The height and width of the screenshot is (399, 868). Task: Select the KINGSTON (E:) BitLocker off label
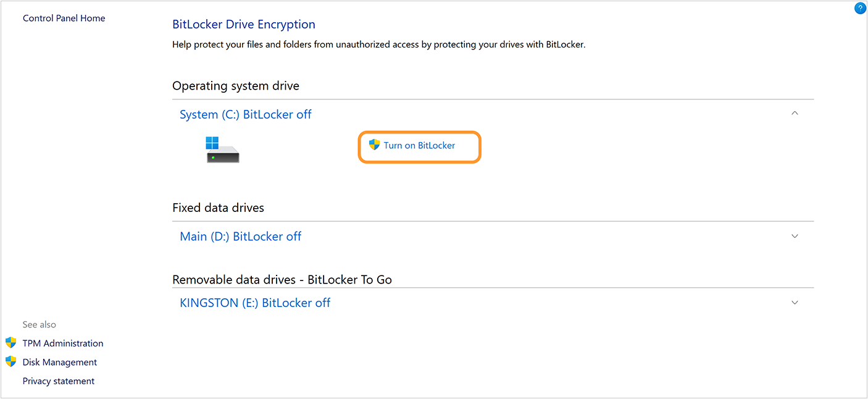255,302
